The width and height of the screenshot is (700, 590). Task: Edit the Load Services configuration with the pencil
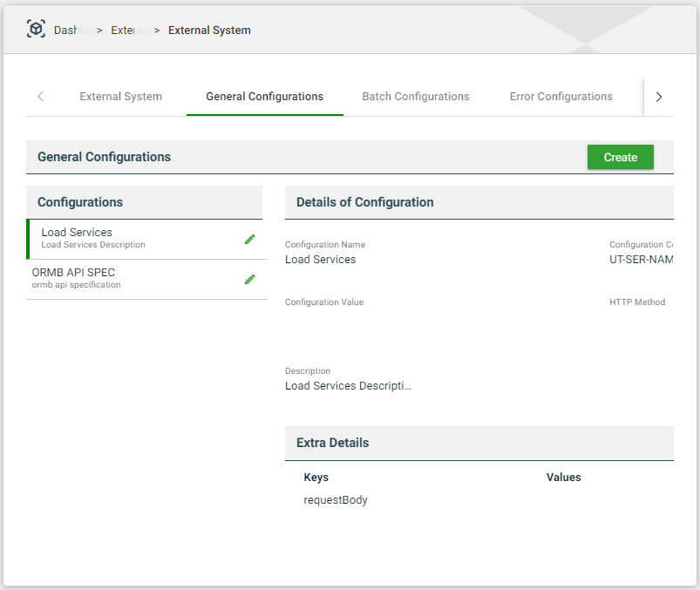click(x=249, y=239)
